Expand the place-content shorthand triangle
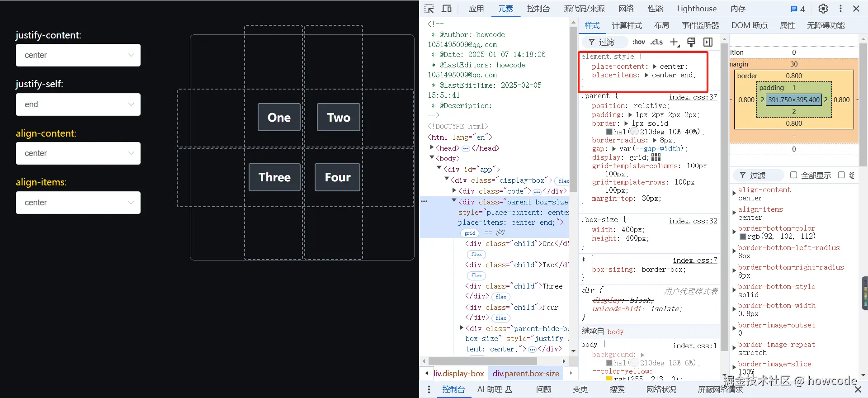The image size is (868, 398). point(655,66)
